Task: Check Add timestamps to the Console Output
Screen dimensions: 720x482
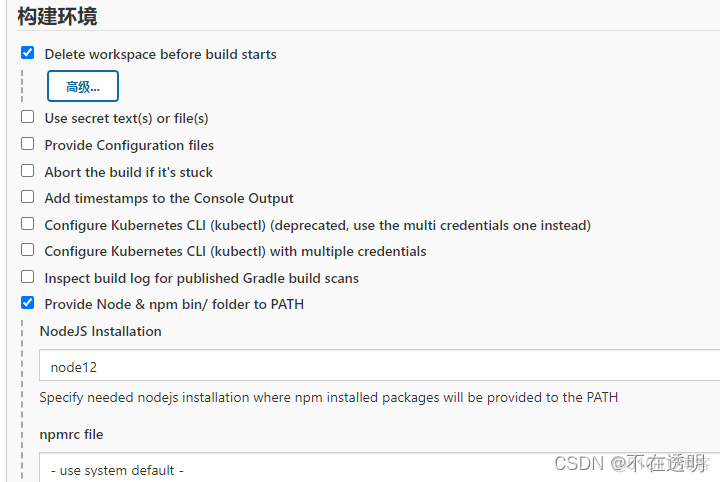Action: coord(27,198)
